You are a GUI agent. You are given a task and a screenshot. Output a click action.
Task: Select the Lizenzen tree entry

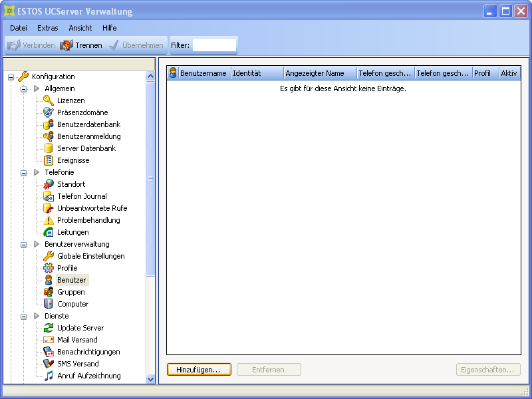point(71,100)
